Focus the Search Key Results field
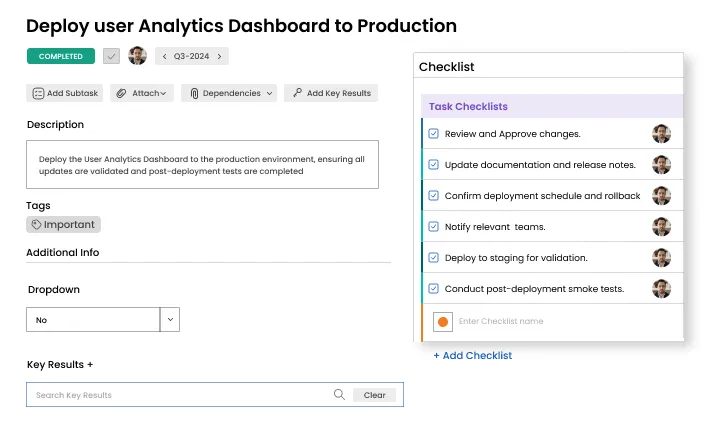Viewport: 710px width, 445px height. (180, 395)
